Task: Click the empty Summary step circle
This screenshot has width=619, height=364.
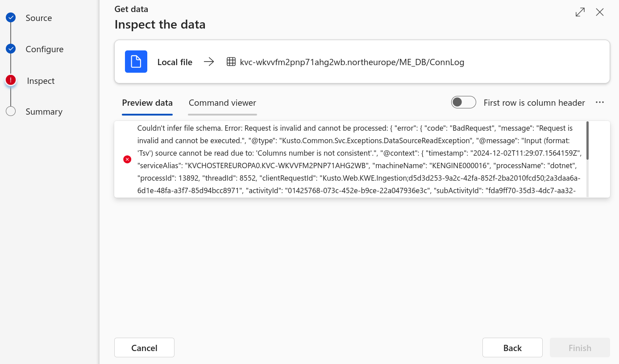Action: pos(11,112)
